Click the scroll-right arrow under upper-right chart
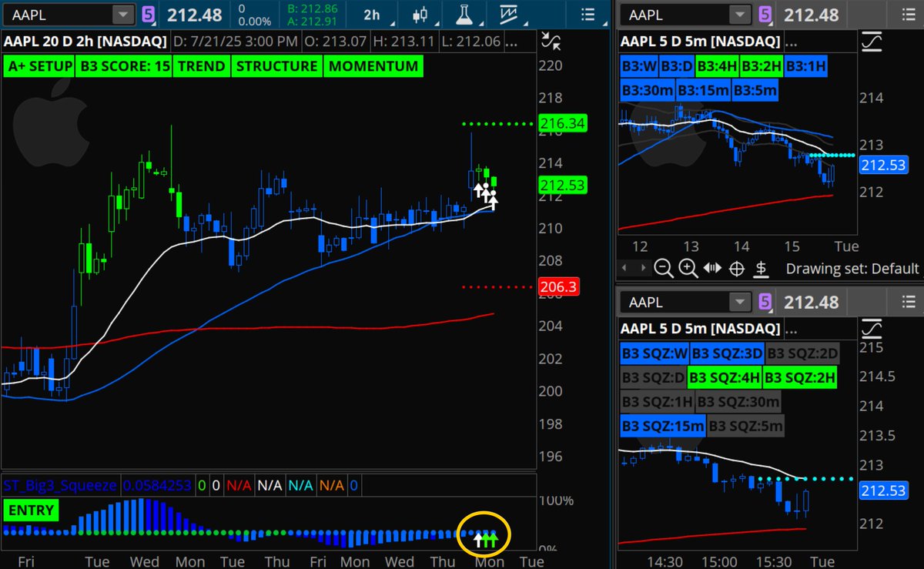 tap(642, 268)
